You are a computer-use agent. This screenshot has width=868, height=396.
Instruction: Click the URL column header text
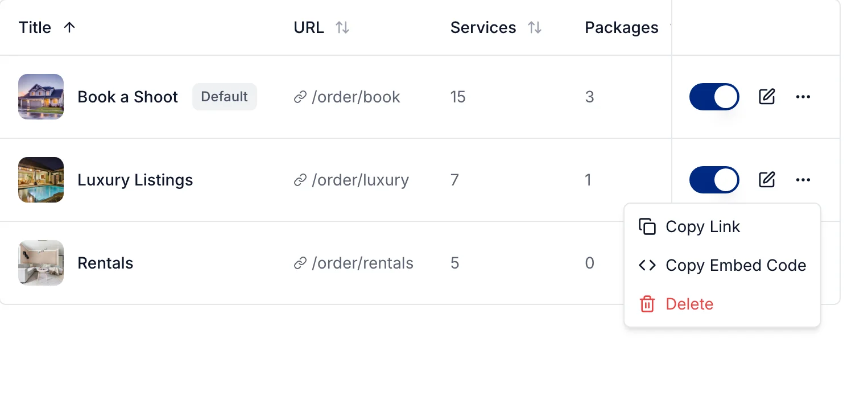pyautogui.click(x=309, y=27)
